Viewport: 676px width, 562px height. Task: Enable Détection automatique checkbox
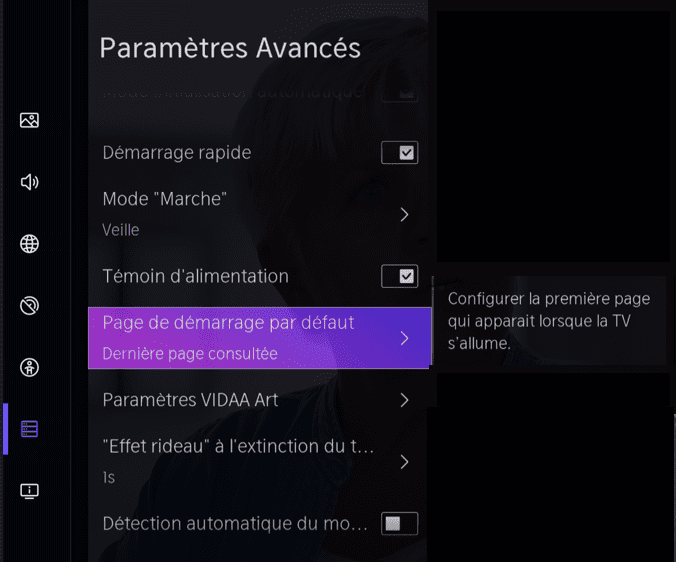click(x=400, y=523)
